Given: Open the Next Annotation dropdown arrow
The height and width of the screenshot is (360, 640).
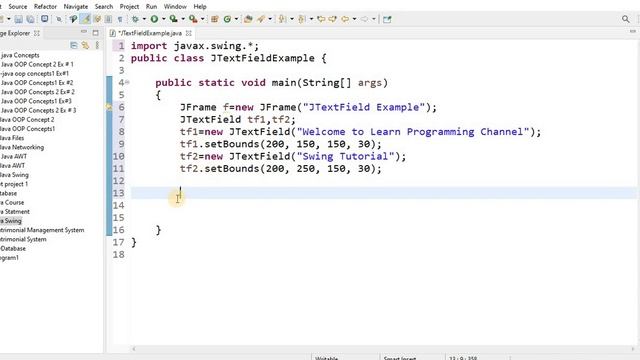Looking at the screenshot, I should tap(291, 19).
